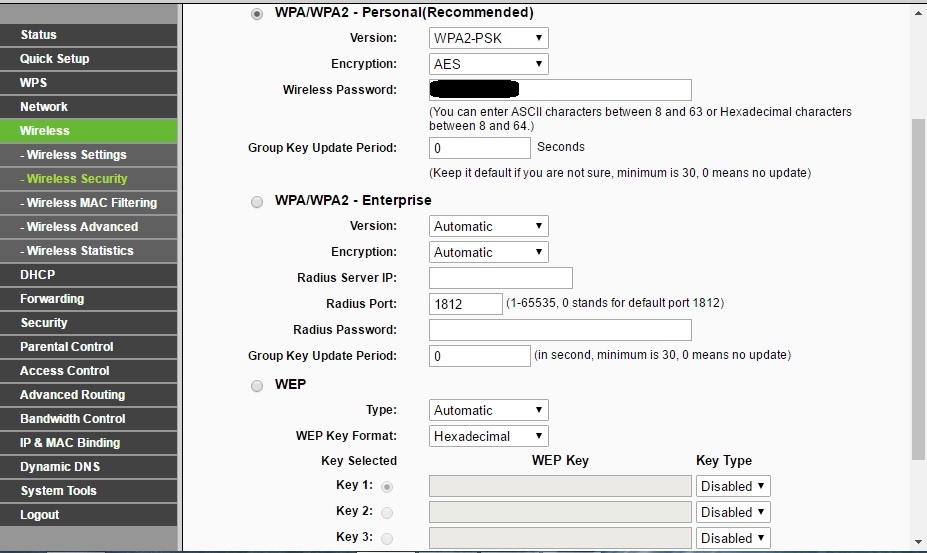The height and width of the screenshot is (553, 927).
Task: Focus the Radius Server IP field
Action: click(500, 278)
